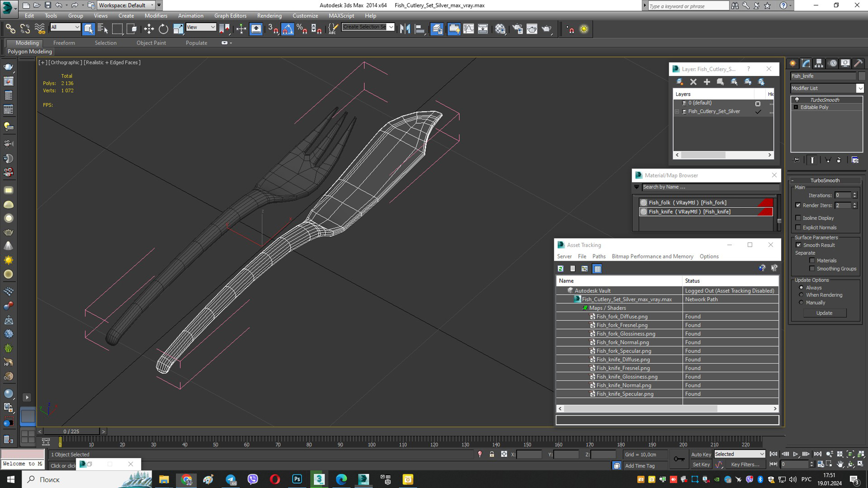Open the reference coordinate View dropdown
The width and height of the screenshot is (868, 488).
201,27
